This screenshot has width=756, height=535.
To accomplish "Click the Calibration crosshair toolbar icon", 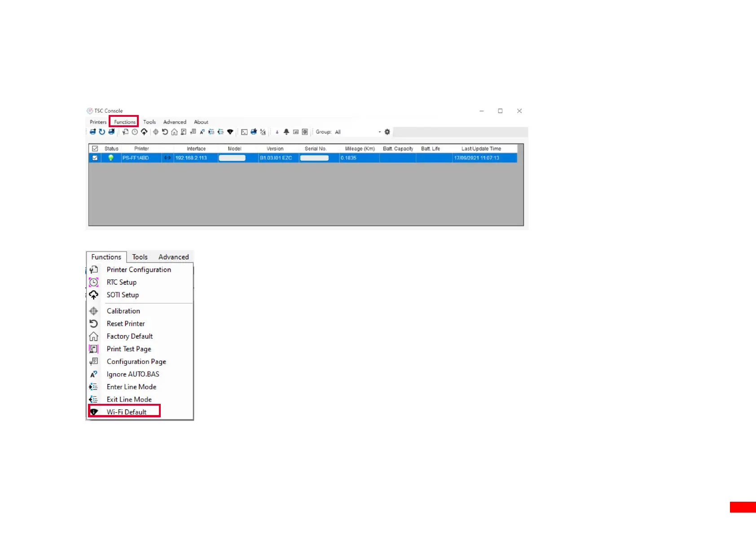I will 156,132.
